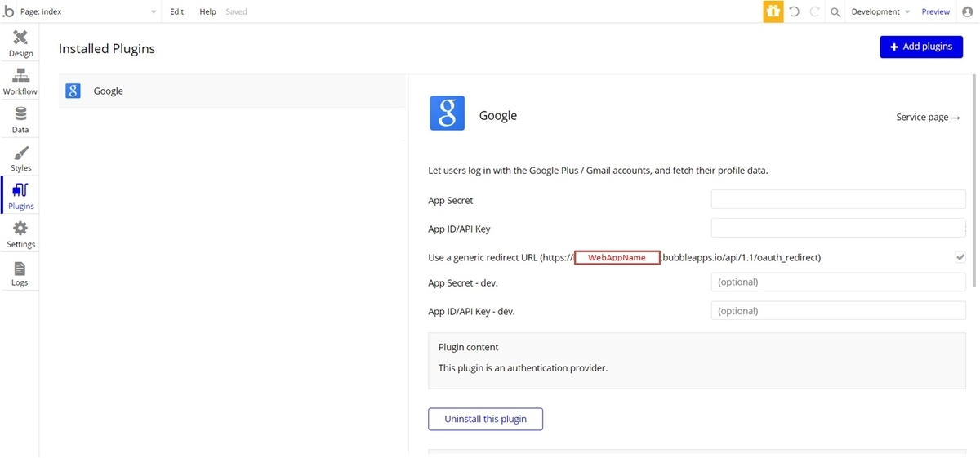Open the Logs tab
Screen dimensions: 980x458
tap(20, 273)
